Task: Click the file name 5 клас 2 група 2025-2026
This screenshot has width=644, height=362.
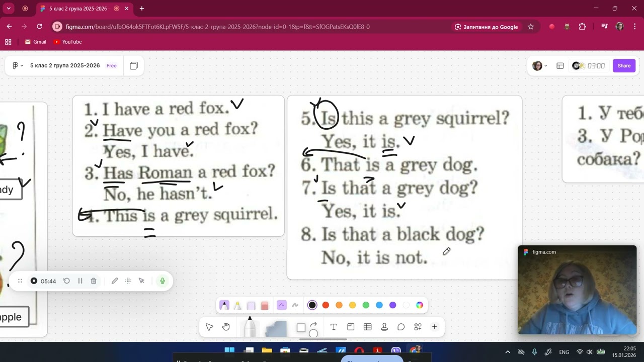Action: (x=65, y=66)
